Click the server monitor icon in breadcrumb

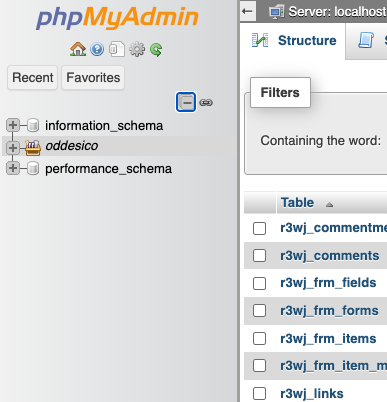(x=276, y=12)
